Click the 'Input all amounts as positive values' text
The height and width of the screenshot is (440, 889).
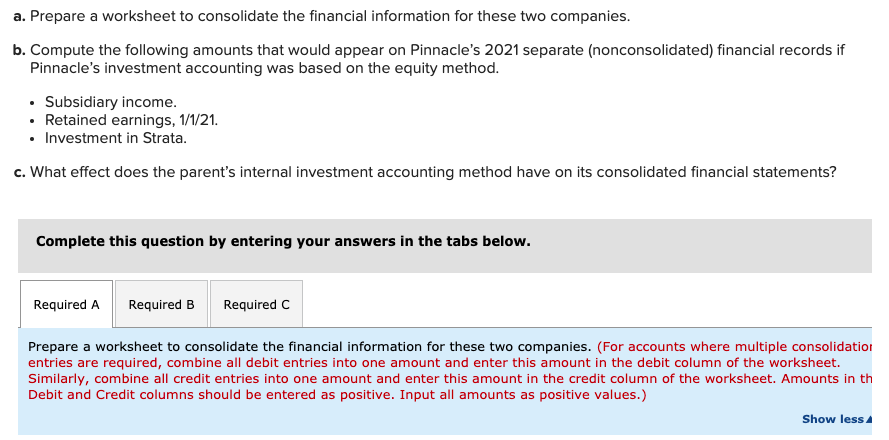[x=523, y=395]
